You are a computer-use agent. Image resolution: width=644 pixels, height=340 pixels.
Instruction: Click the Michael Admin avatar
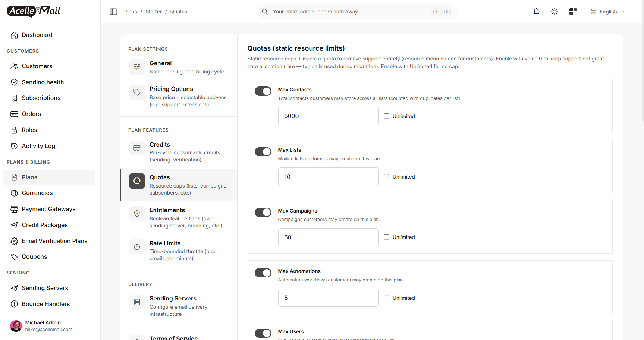pos(16,326)
